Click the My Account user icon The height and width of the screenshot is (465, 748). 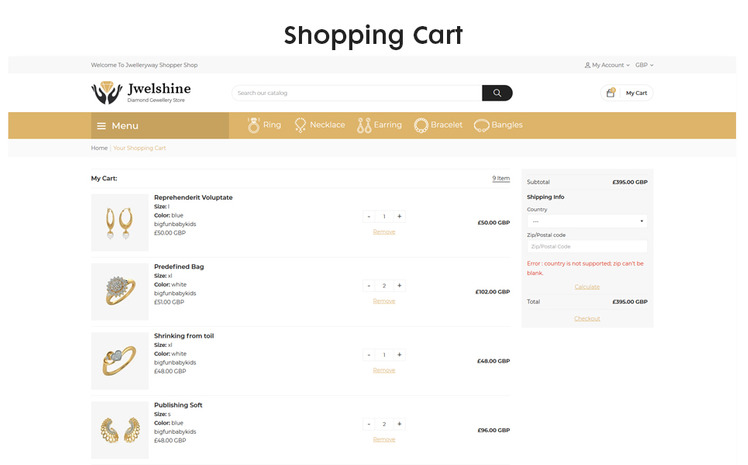point(588,65)
